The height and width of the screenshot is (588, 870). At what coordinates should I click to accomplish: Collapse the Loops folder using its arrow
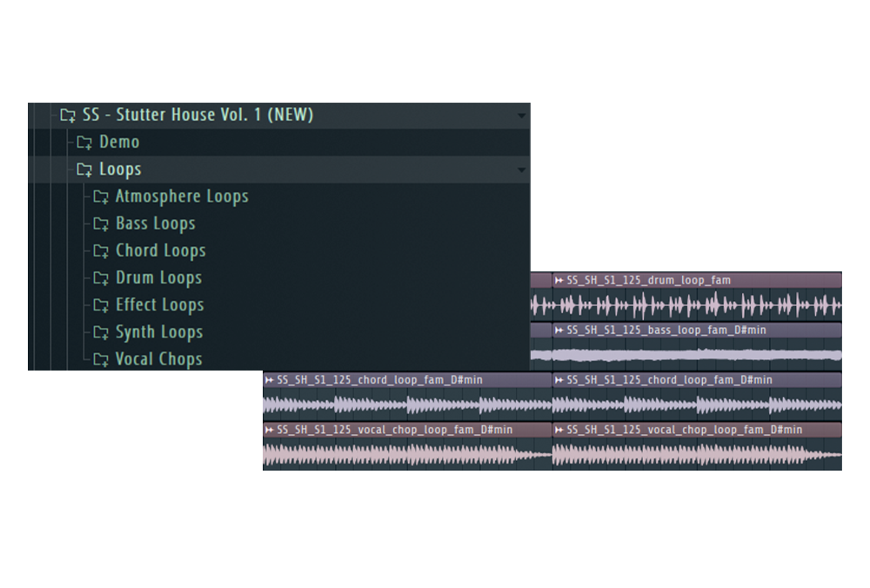point(521,170)
